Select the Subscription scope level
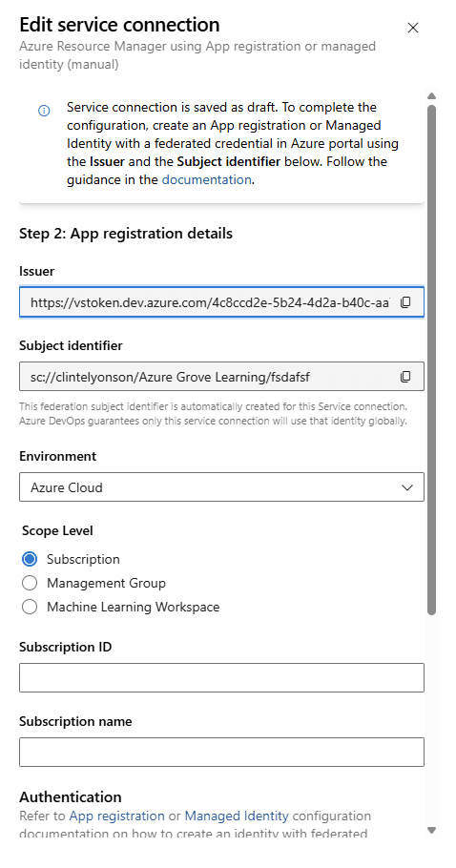This screenshot has height=868, width=456. click(30, 559)
